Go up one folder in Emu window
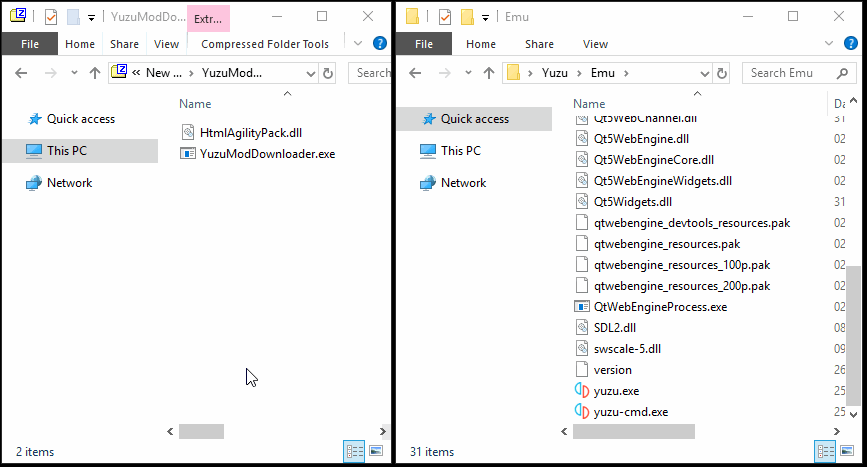Screen dimensions: 867x467 (x=489, y=73)
